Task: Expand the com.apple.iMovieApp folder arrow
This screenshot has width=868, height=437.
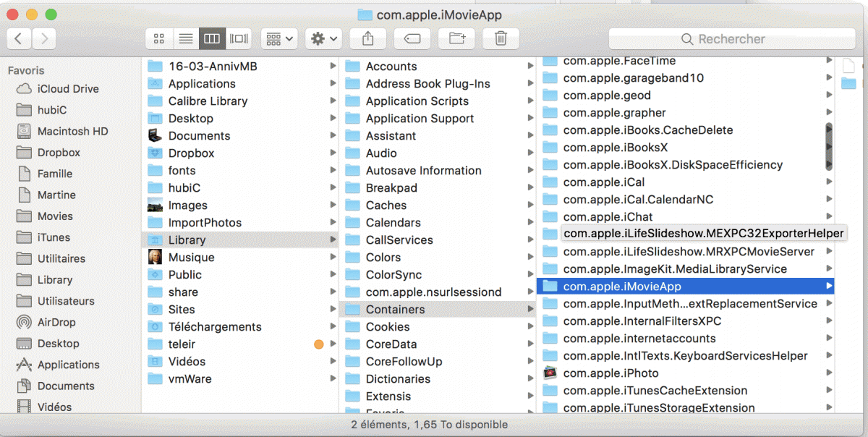Action: pos(829,287)
